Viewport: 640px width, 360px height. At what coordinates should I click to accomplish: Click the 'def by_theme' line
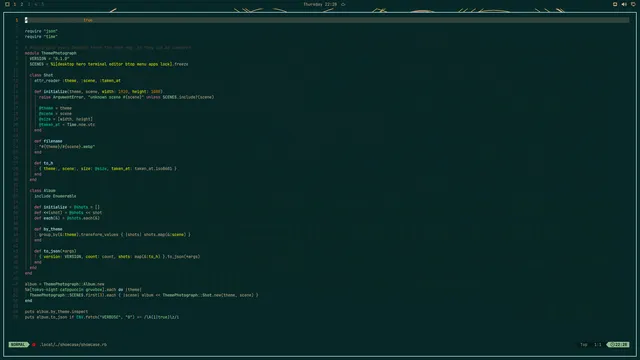48,229
